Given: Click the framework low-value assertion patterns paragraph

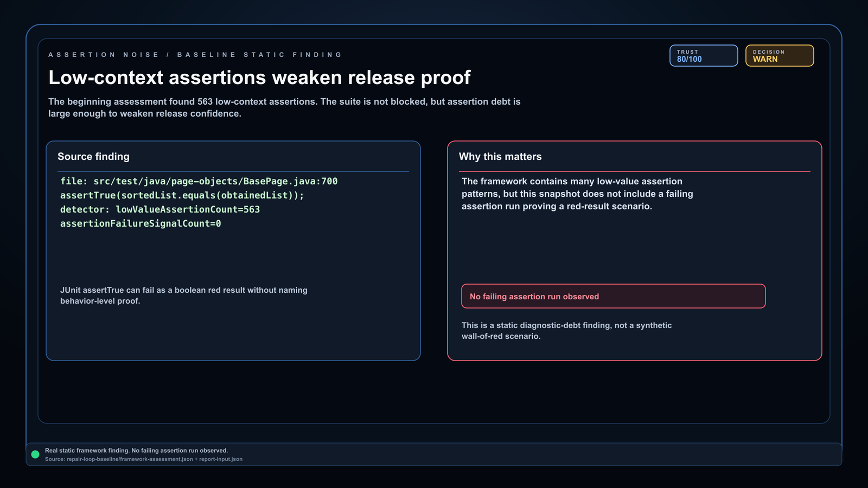Looking at the screenshot, I should [577, 194].
